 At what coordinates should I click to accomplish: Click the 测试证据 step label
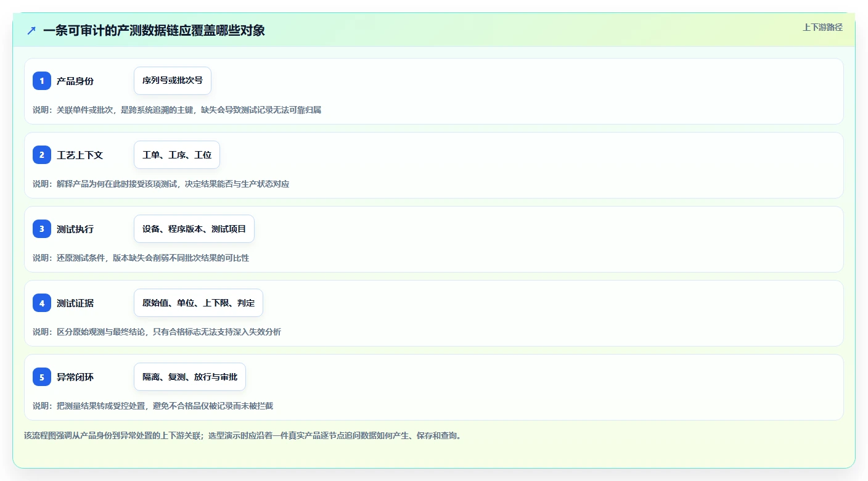click(75, 303)
